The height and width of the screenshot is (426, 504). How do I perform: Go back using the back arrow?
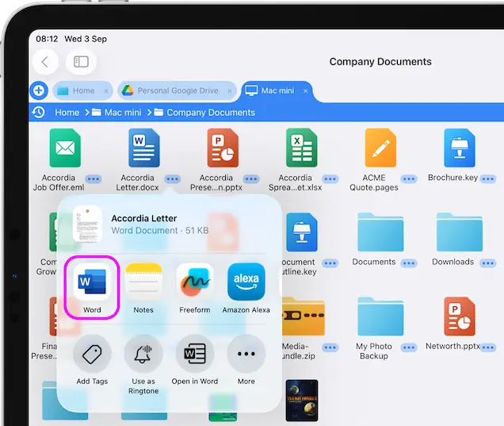tap(45, 62)
